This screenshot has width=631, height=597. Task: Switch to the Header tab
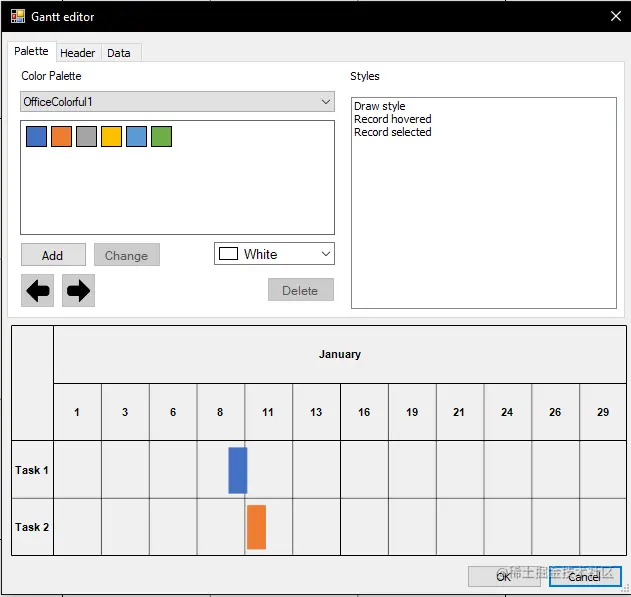(78, 53)
